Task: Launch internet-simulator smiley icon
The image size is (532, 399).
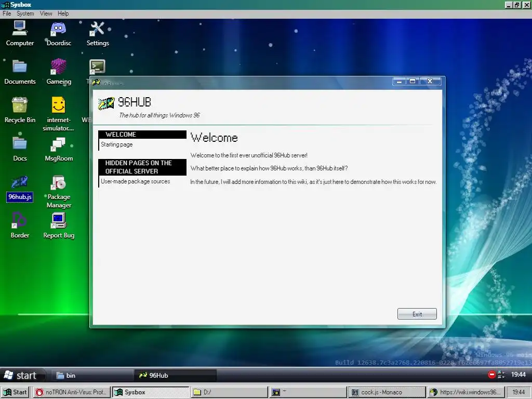Action: [x=58, y=114]
